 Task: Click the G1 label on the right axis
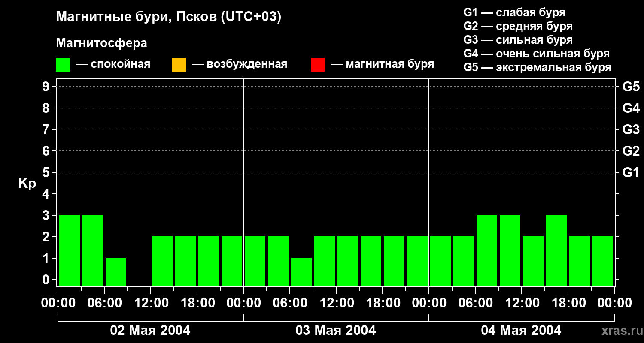[631, 172]
